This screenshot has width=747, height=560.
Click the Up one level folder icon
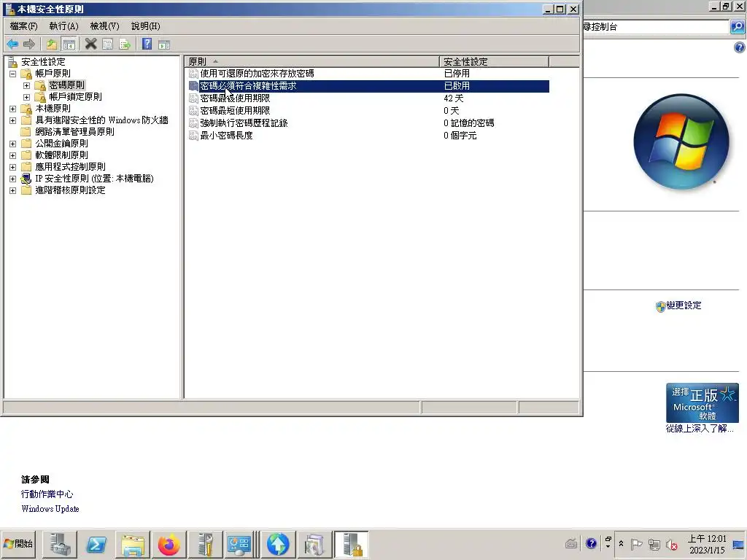point(52,44)
